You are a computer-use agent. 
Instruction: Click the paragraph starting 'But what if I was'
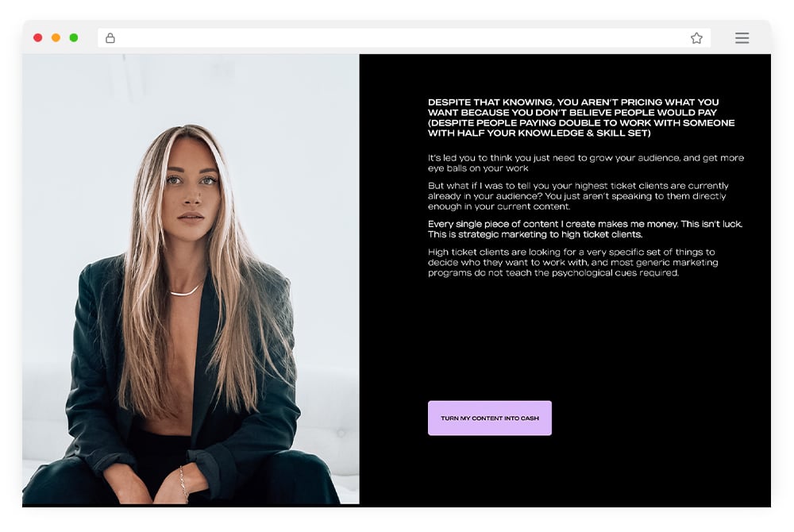(578, 196)
